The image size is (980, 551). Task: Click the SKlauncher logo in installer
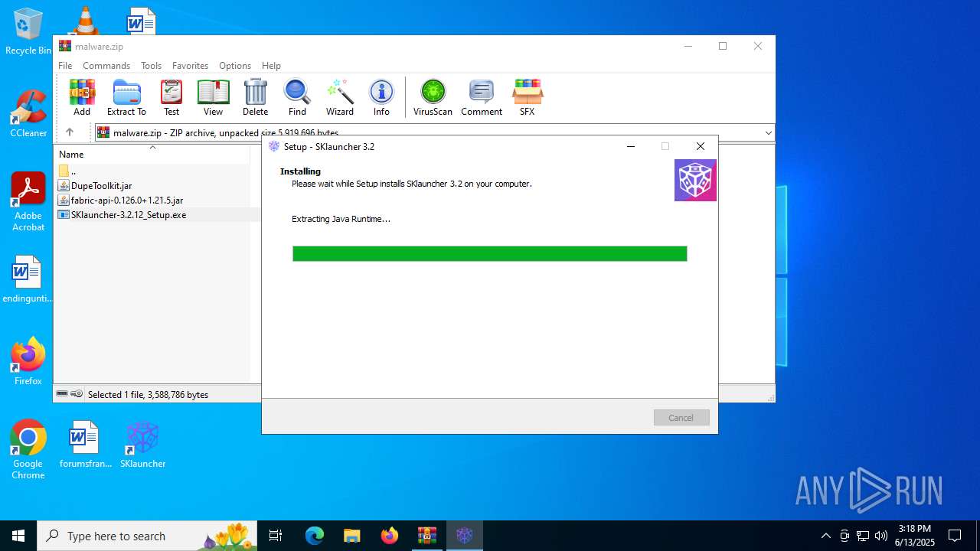point(695,181)
